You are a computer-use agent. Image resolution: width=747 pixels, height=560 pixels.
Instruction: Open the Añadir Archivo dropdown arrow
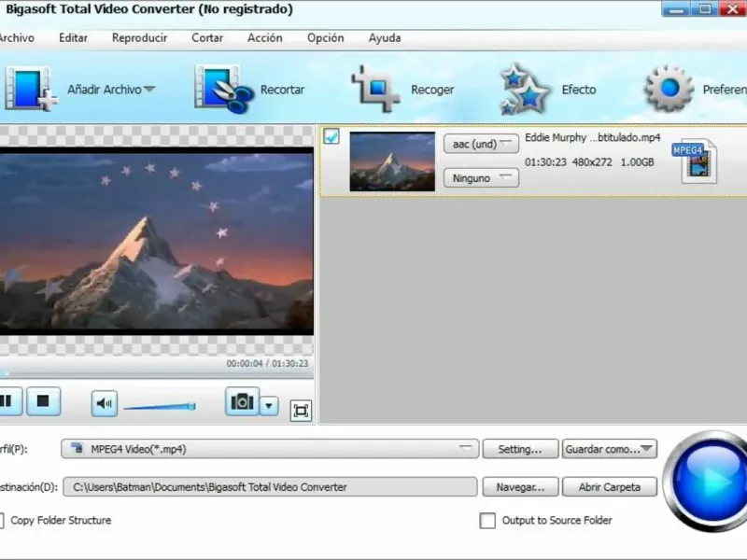coord(149,89)
